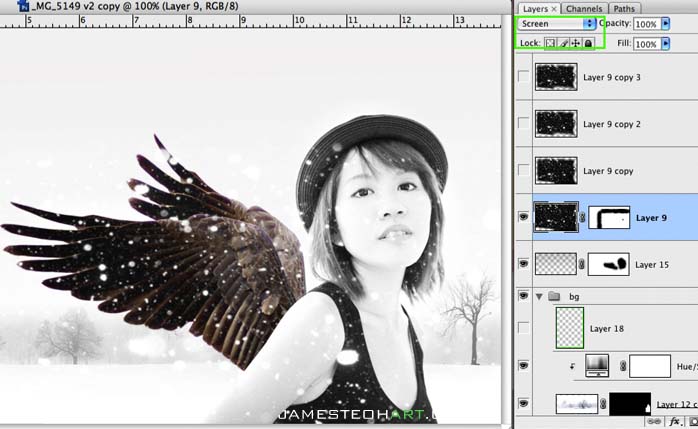Click the mask link chain on Hue/Saturation layer
The width and height of the screenshot is (698, 429).
623,366
